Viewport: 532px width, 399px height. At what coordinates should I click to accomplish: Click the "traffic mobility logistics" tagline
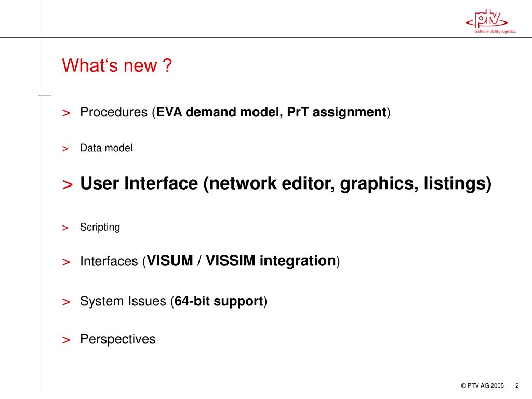tap(495, 31)
